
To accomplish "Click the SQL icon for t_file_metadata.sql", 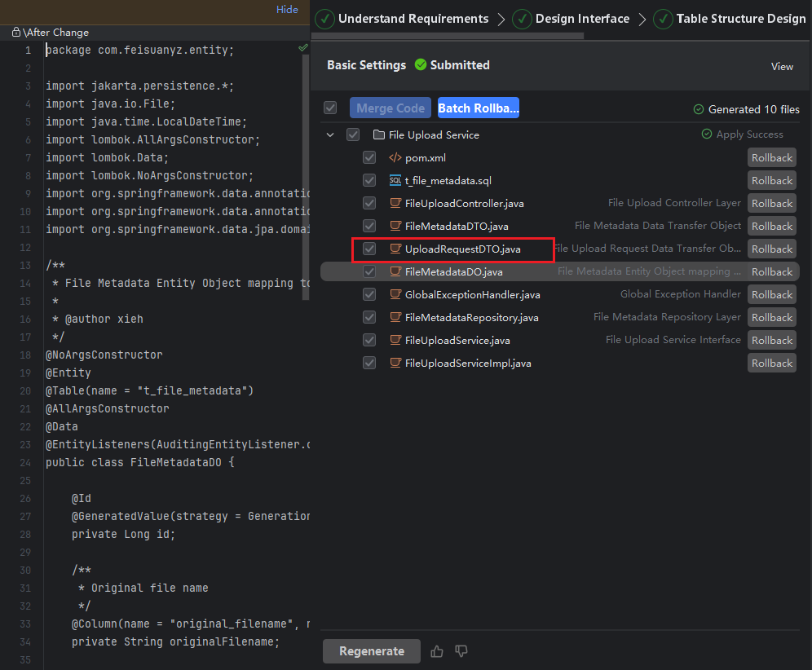I will [395, 181].
